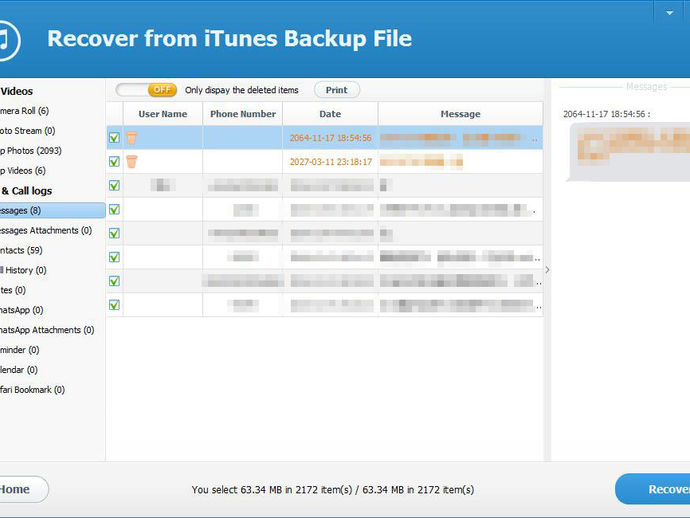The width and height of the screenshot is (690, 518).
Task: Sort by the Date column header
Action: (x=330, y=114)
